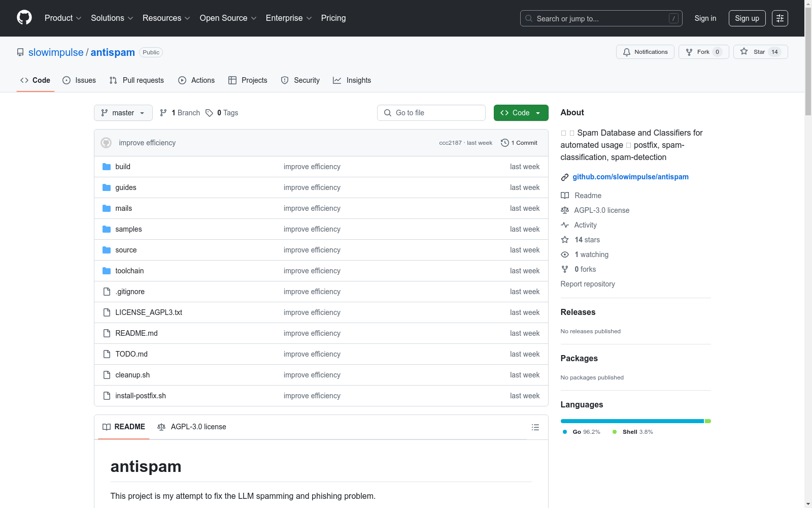
Task: Click the Readme book icon in About
Action: [x=565, y=196]
